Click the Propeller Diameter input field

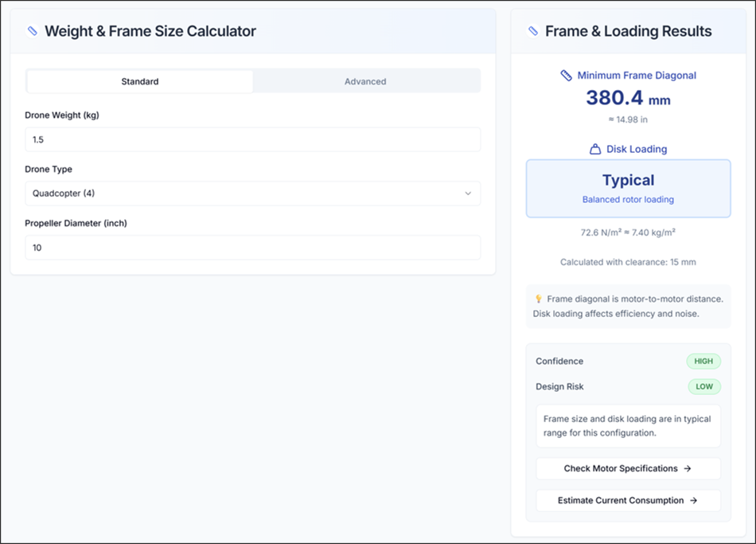(x=252, y=248)
